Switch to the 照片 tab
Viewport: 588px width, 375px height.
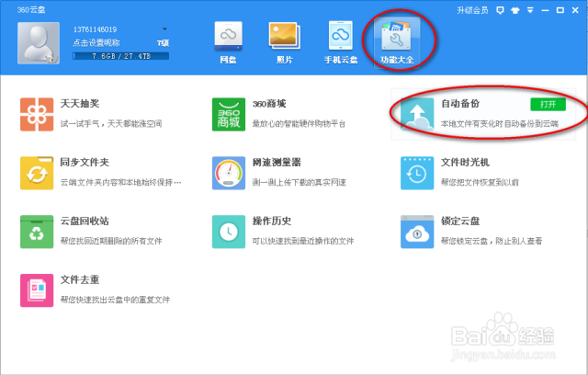pos(285,43)
